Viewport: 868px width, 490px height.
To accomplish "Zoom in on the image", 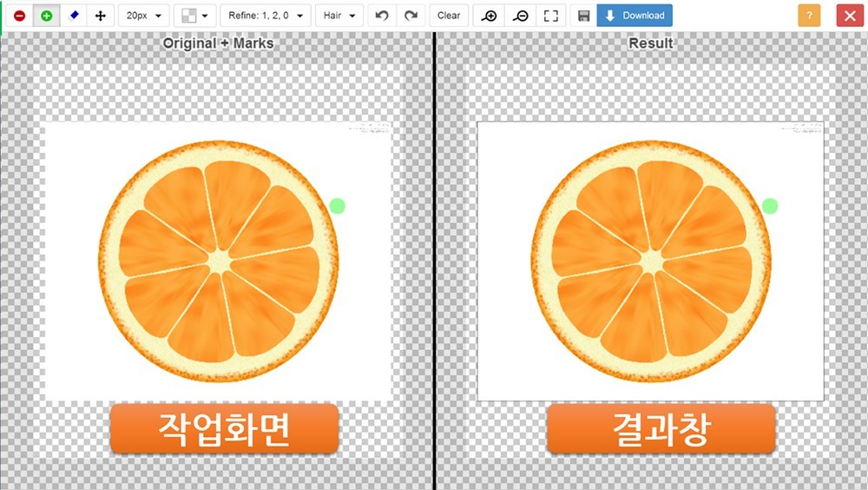I will tap(489, 16).
